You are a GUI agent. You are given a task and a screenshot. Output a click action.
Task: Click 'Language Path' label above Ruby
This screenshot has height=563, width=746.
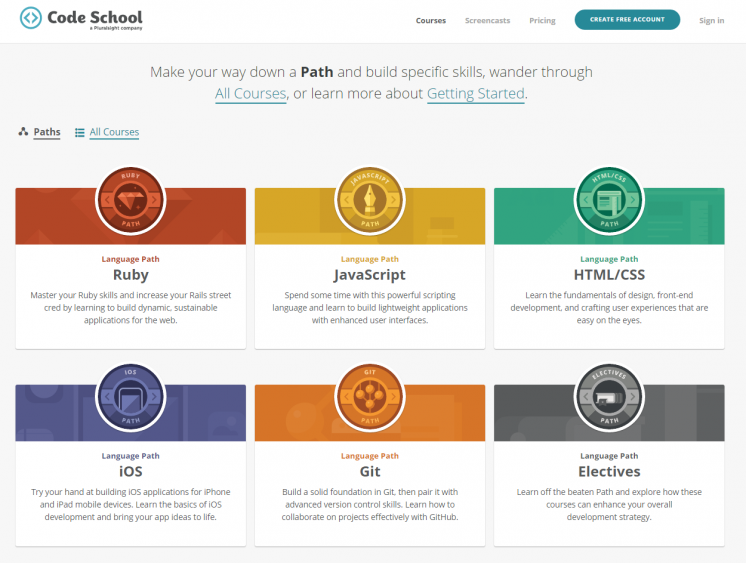coord(130,259)
